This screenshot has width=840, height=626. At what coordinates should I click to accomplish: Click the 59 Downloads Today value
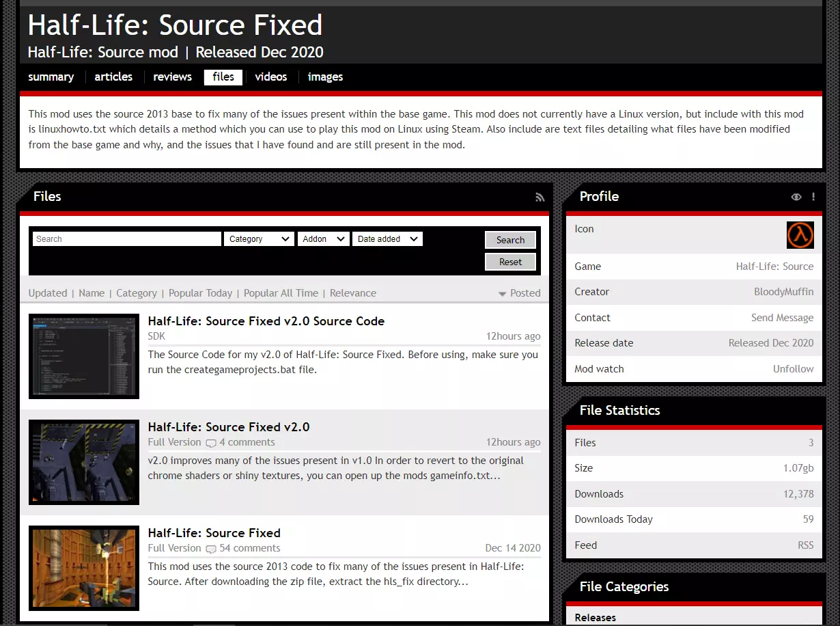tap(809, 519)
